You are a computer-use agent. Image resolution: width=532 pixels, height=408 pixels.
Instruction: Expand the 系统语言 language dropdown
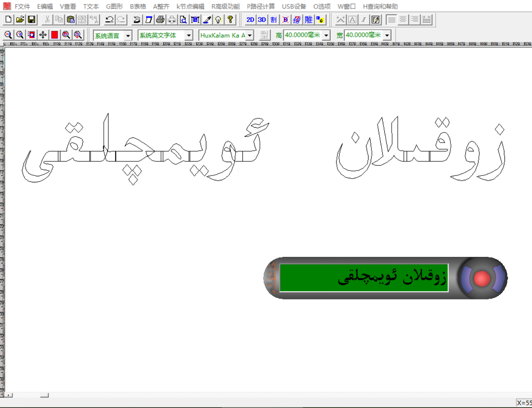[x=128, y=36]
